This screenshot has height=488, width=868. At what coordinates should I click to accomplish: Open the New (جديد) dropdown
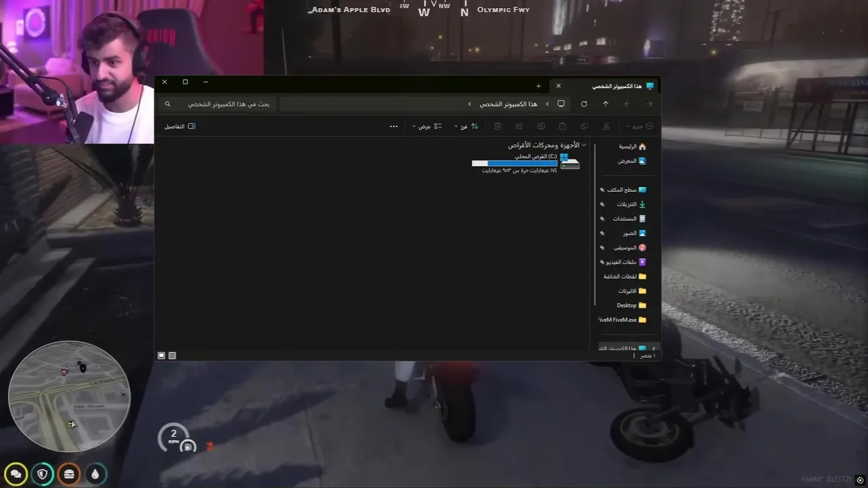tap(640, 126)
